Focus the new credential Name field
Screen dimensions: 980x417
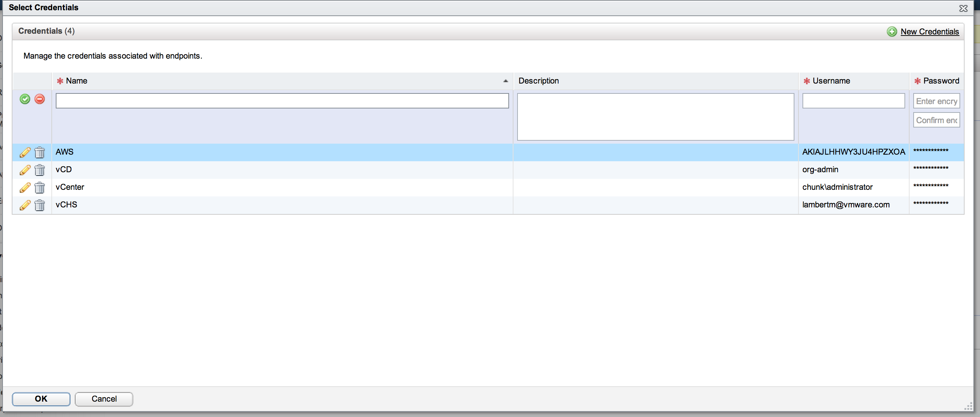pyautogui.click(x=282, y=101)
